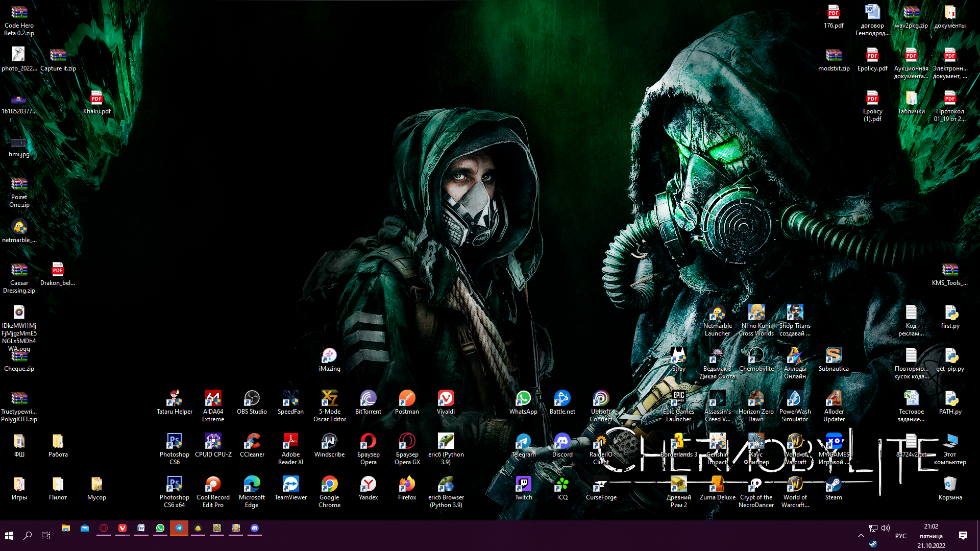Select the KMS_Tools archive icon
The width and height of the screenshot is (980, 551).
[950, 273]
